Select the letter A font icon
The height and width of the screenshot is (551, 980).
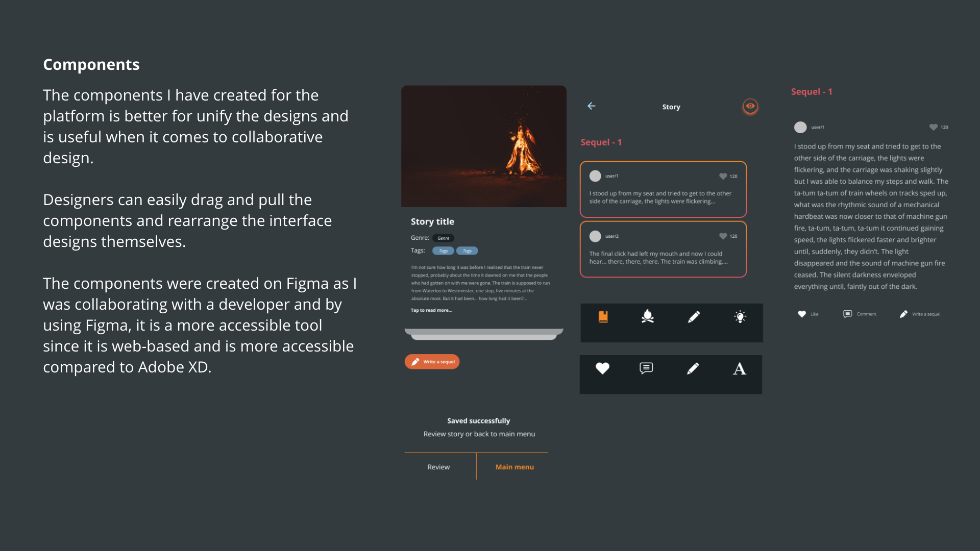739,368
